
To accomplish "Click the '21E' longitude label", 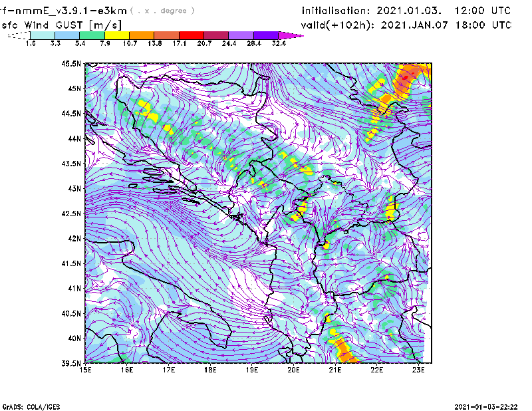I will point(335,370).
